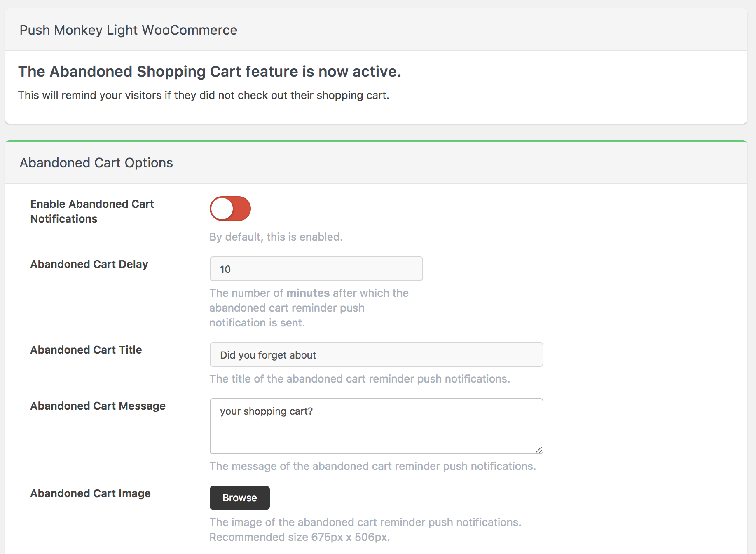This screenshot has height=554, width=756.
Task: Click the message textarea resize handle
Action: 539,450
